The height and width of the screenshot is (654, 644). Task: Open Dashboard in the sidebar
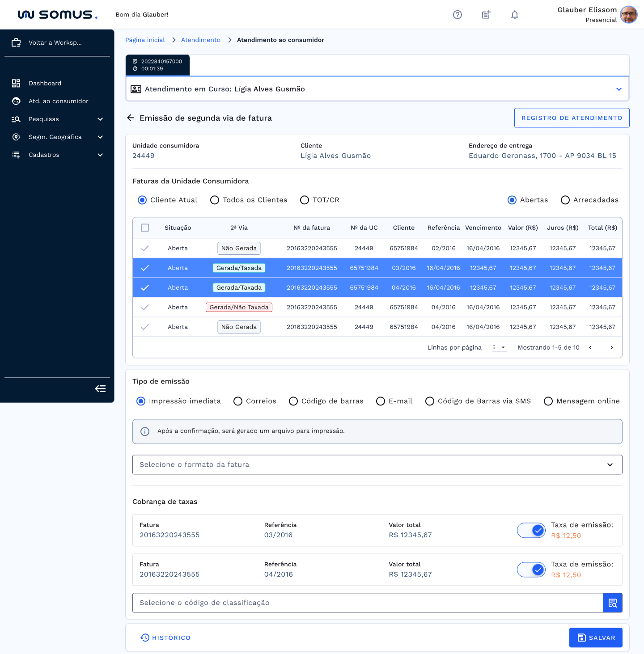(x=45, y=84)
